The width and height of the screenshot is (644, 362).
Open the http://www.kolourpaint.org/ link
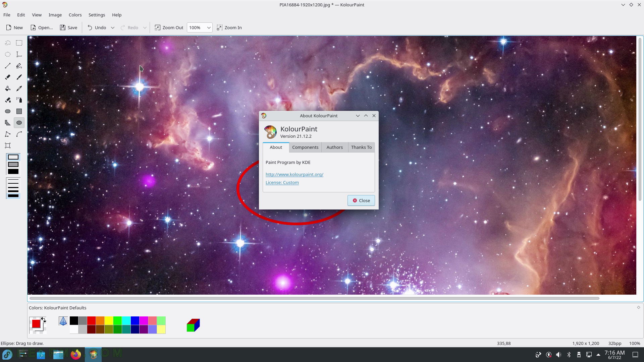pos(294,174)
